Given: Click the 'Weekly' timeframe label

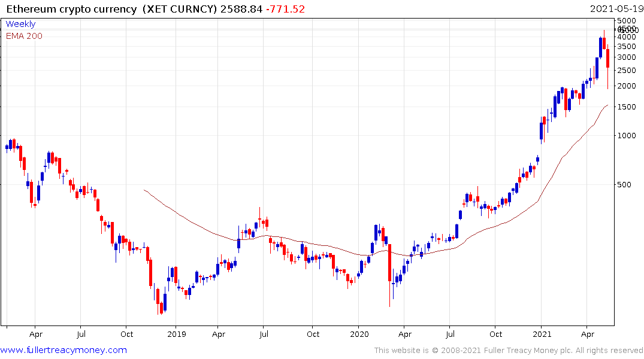Looking at the screenshot, I should (20, 24).
